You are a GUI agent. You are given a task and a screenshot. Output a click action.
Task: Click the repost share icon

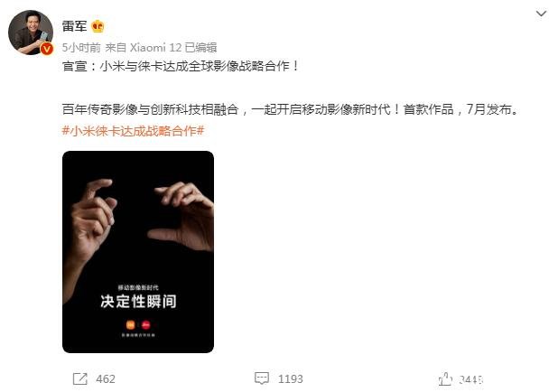point(79,378)
